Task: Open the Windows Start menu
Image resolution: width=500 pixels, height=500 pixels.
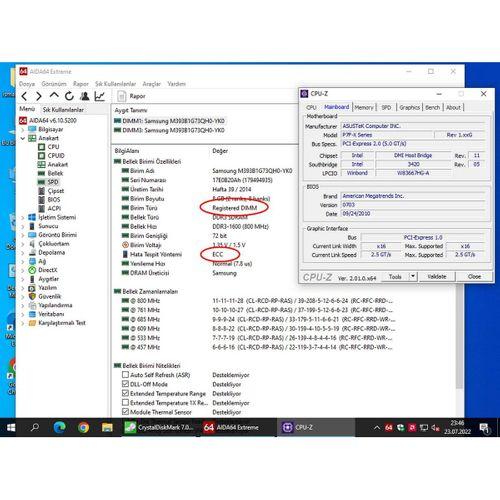Action: [11, 427]
